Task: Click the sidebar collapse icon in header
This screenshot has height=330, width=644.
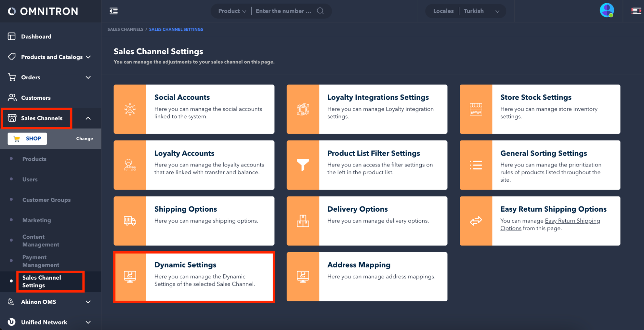Action: [x=113, y=11]
